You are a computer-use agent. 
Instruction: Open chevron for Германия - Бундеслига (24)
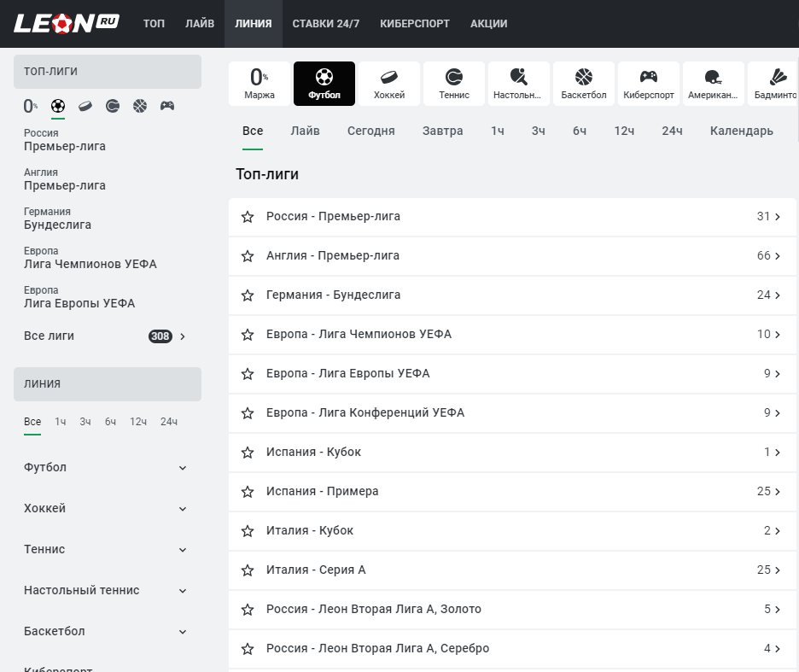(x=778, y=295)
